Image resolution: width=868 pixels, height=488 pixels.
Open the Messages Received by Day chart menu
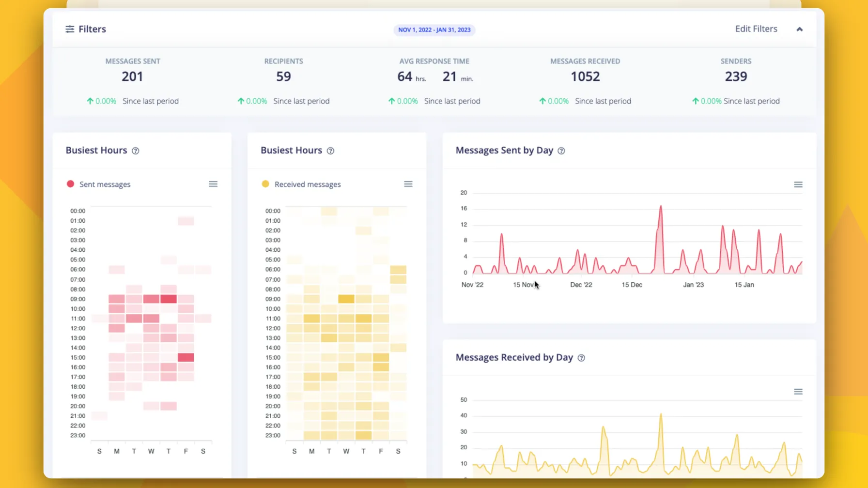[798, 392]
